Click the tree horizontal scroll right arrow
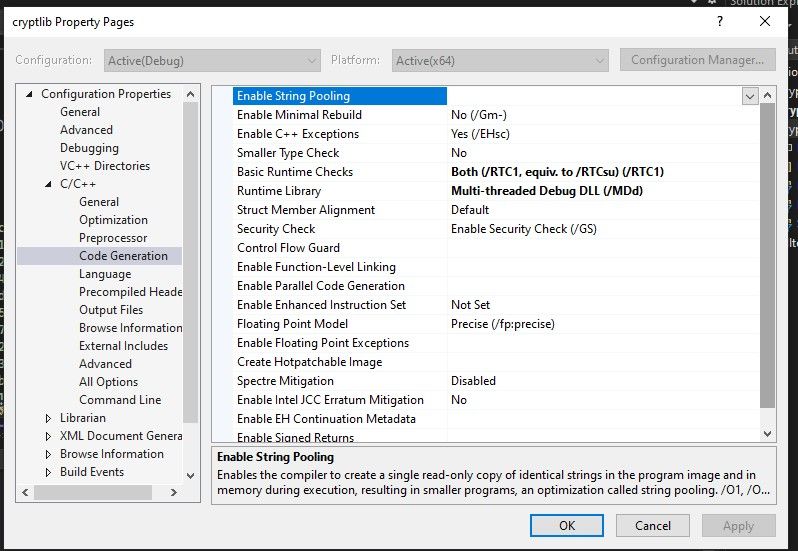The width and height of the screenshot is (798, 551). click(x=174, y=492)
